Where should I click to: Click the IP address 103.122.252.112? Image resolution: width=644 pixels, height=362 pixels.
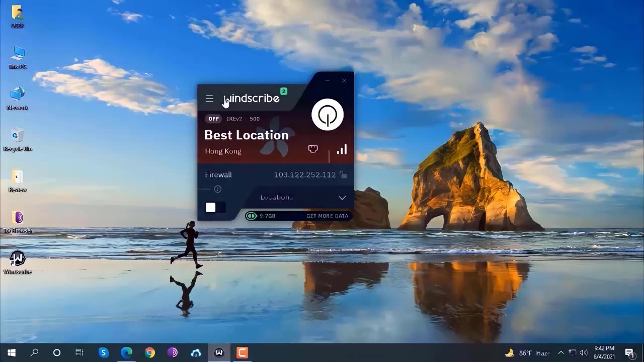305,174
